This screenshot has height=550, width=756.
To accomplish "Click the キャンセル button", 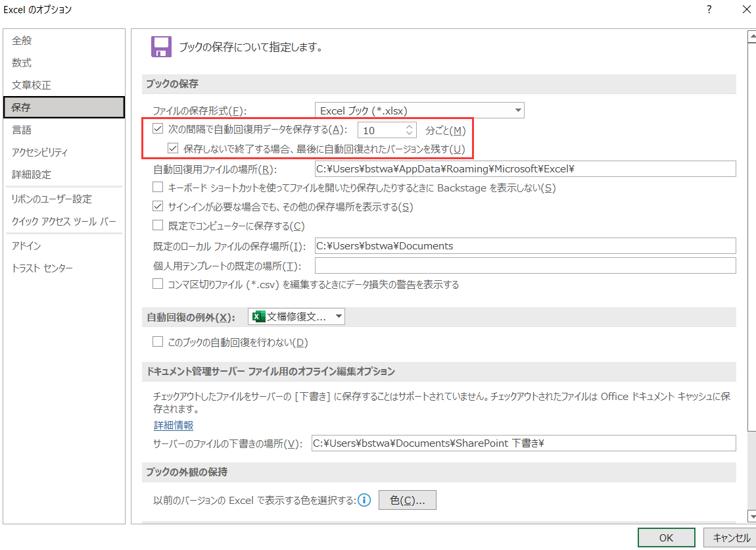I will [x=730, y=537].
